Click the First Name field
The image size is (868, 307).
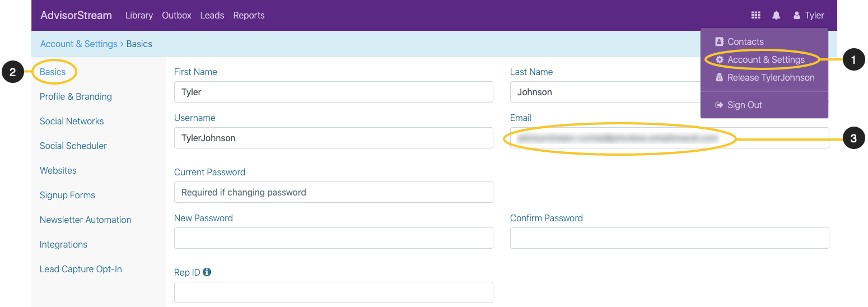334,92
